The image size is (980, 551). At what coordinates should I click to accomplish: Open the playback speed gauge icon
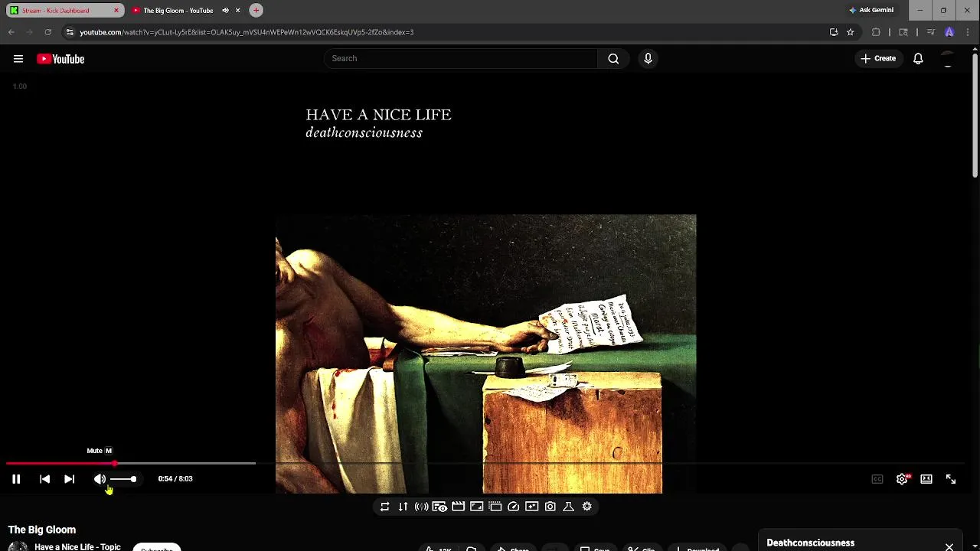click(x=513, y=507)
